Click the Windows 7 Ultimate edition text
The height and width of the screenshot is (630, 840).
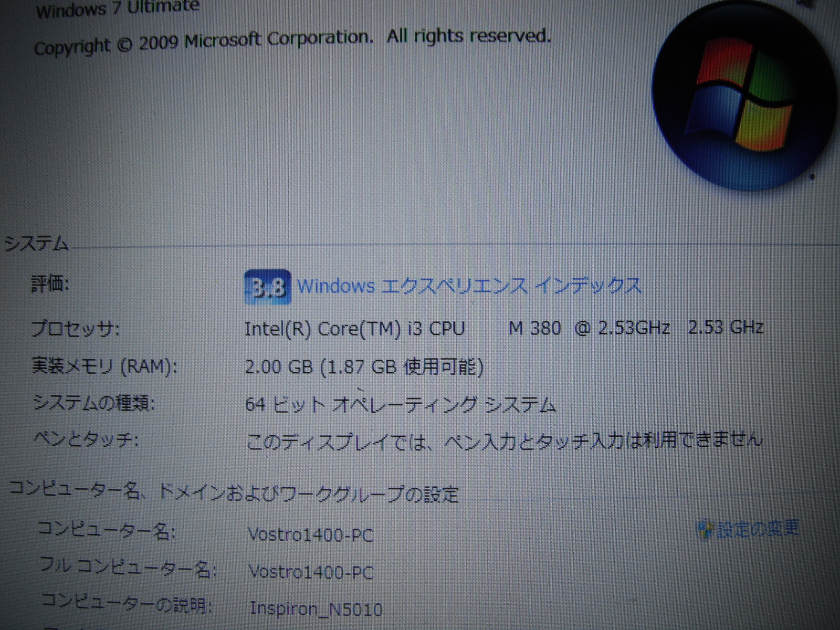(118, 7)
